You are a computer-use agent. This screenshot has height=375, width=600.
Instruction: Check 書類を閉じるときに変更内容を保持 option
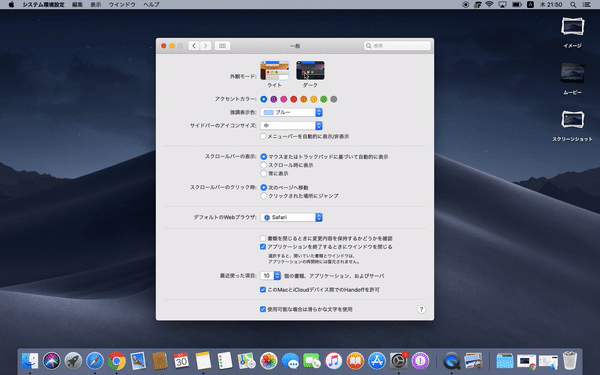263,238
